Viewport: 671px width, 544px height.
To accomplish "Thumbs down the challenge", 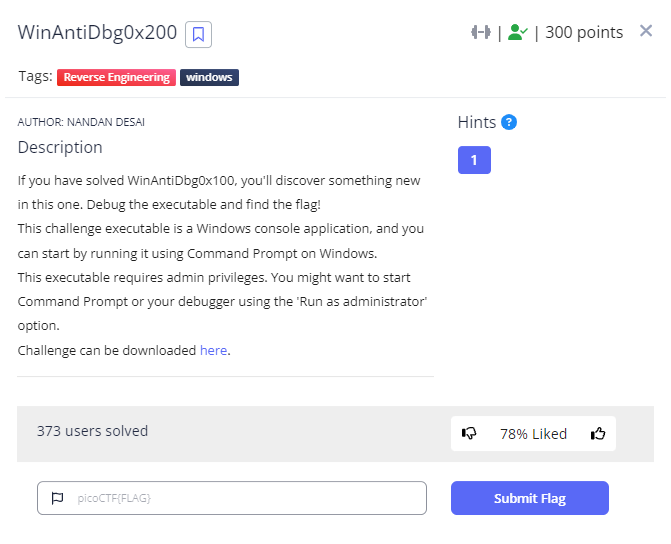I will pyautogui.click(x=469, y=433).
